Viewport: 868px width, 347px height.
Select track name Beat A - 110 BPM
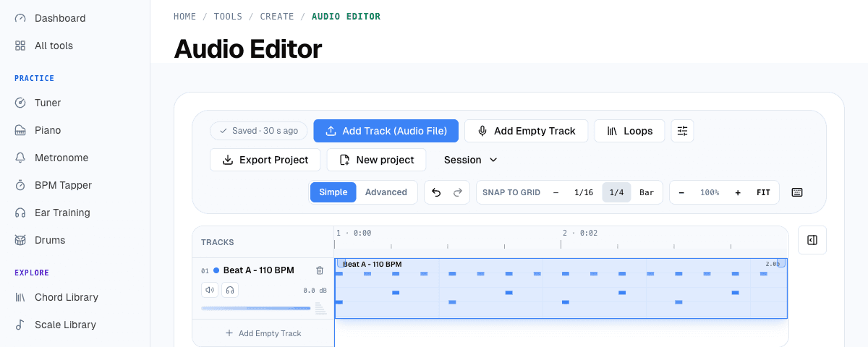259,270
